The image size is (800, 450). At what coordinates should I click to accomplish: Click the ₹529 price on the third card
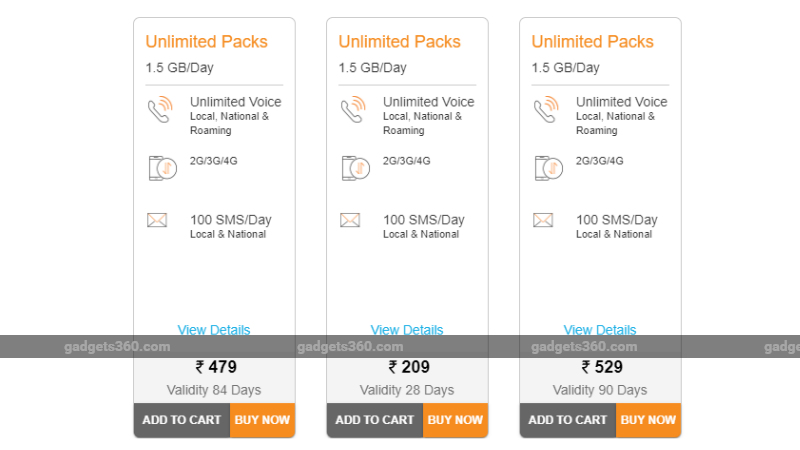[x=601, y=367]
